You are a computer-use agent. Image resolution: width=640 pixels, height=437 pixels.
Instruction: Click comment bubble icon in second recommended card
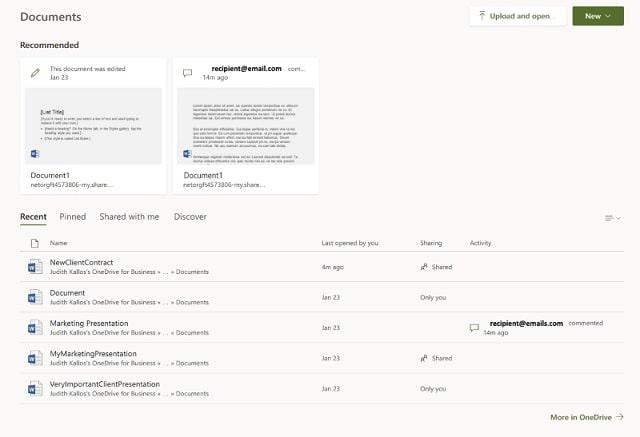[187, 73]
